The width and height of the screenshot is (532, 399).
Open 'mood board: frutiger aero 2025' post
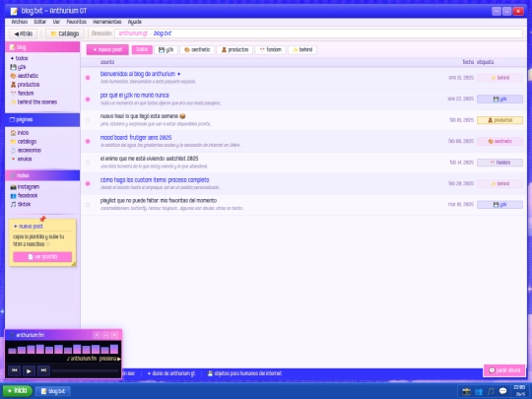pyautogui.click(x=136, y=137)
